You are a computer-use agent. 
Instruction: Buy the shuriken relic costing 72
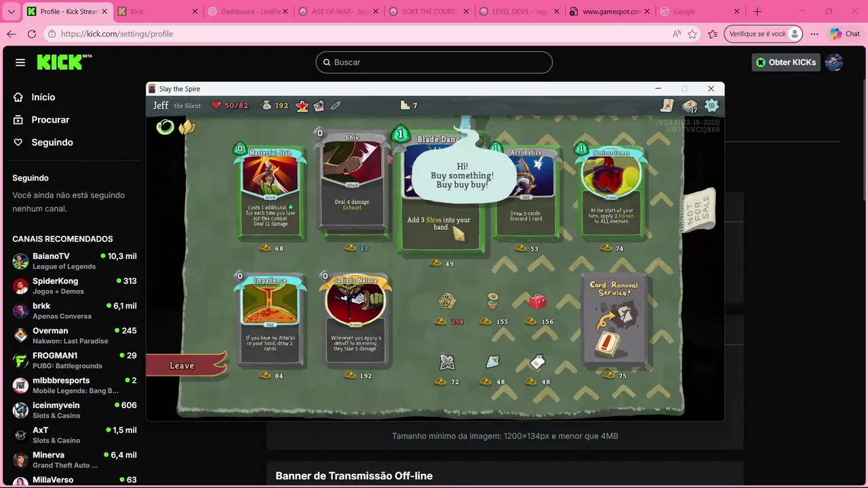(x=447, y=362)
